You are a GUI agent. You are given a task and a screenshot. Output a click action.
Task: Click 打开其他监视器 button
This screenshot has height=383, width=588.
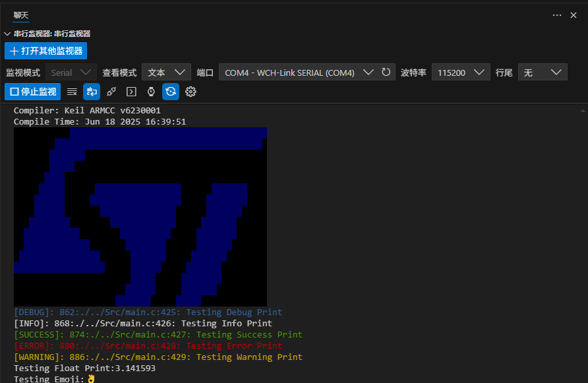click(45, 50)
